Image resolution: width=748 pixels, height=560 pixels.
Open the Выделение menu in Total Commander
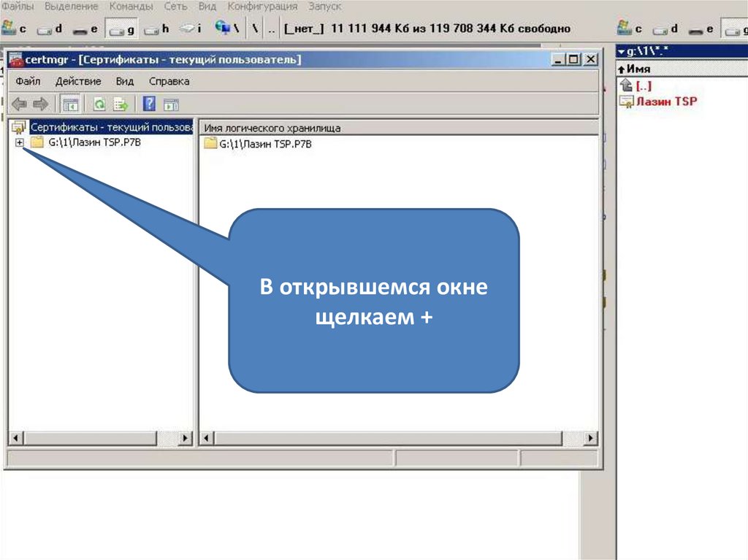pyautogui.click(x=72, y=6)
